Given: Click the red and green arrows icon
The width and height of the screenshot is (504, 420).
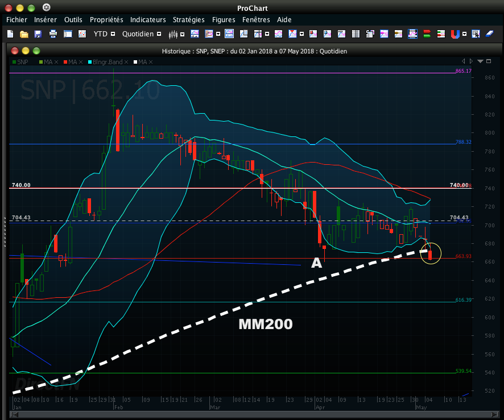Looking at the screenshot, I should (x=427, y=34).
